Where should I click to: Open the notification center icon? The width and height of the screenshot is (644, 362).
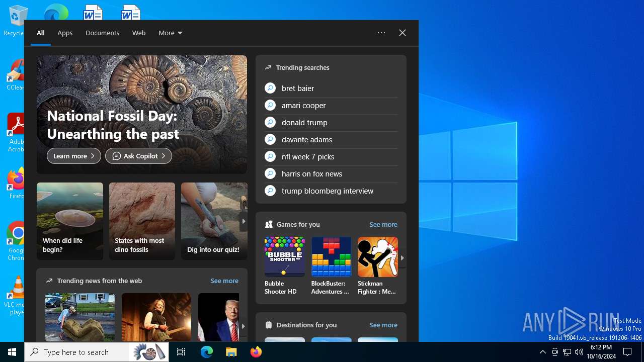(627, 352)
